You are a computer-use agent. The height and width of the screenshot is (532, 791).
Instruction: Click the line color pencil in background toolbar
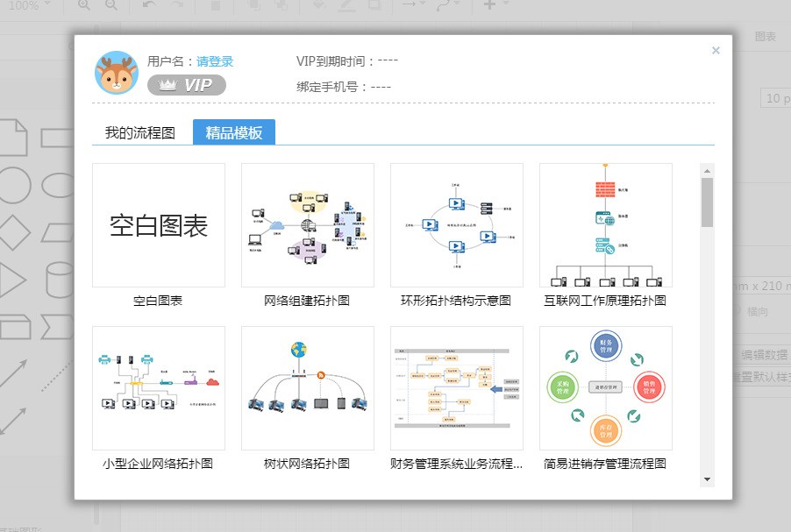point(346,5)
